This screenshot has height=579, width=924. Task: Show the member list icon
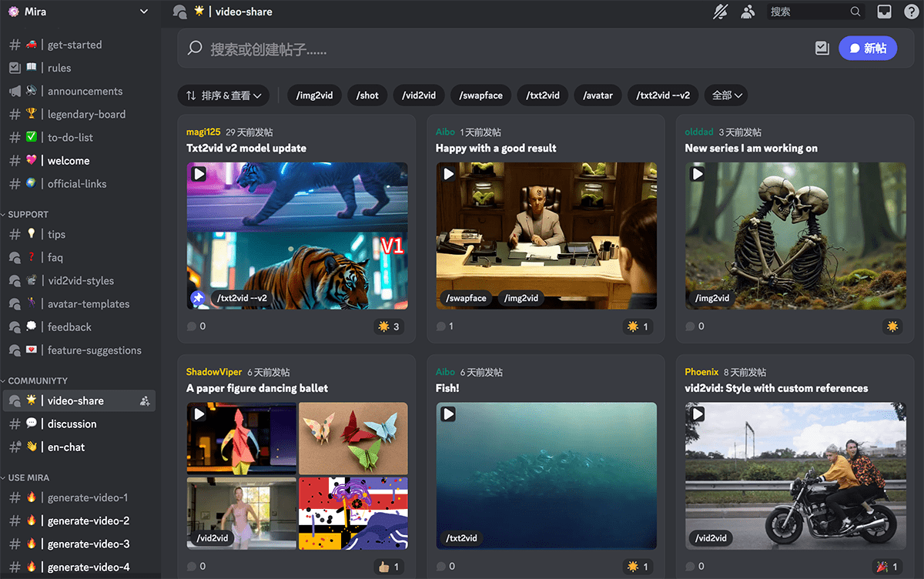point(748,12)
